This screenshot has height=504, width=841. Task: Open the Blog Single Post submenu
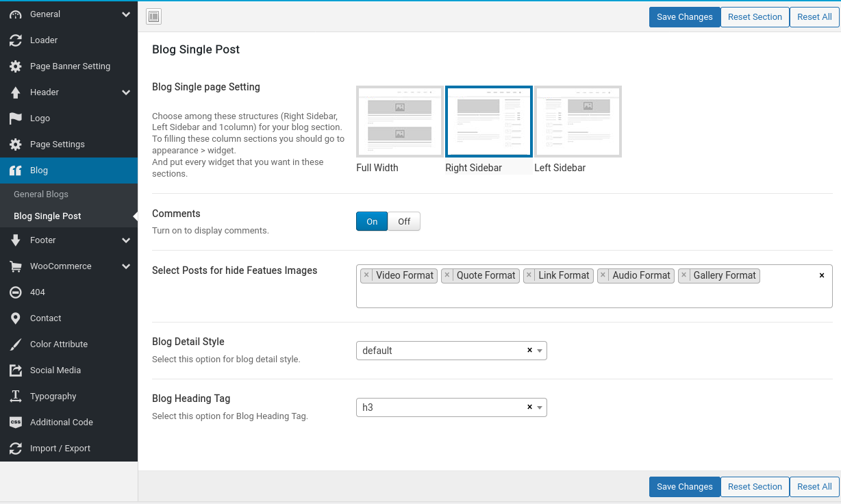point(68,216)
